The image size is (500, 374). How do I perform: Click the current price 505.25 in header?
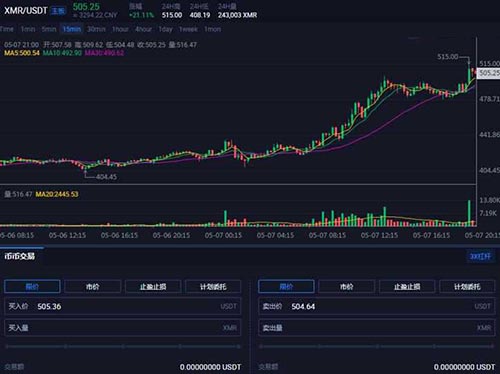pos(86,6)
